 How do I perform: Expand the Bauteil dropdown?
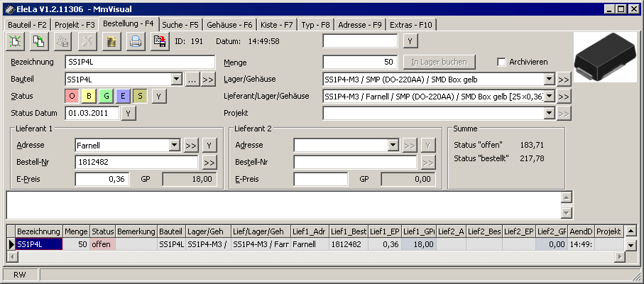pos(176,80)
